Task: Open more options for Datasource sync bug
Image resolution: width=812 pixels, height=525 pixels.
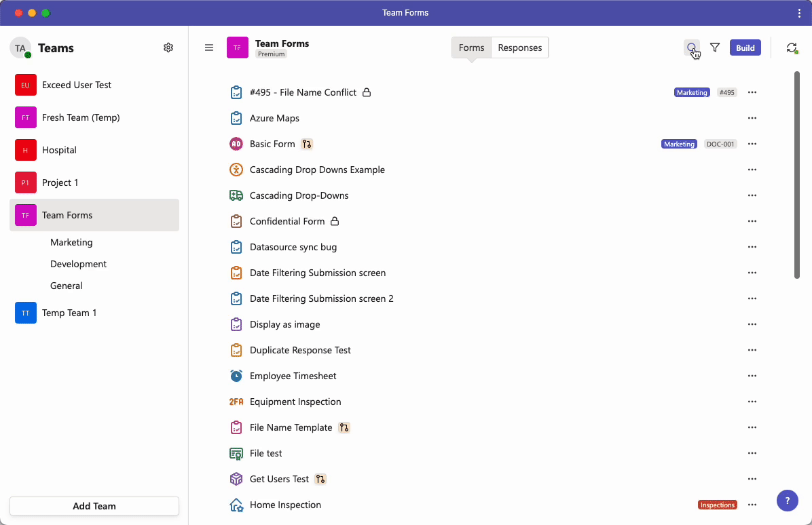Action: (752, 248)
